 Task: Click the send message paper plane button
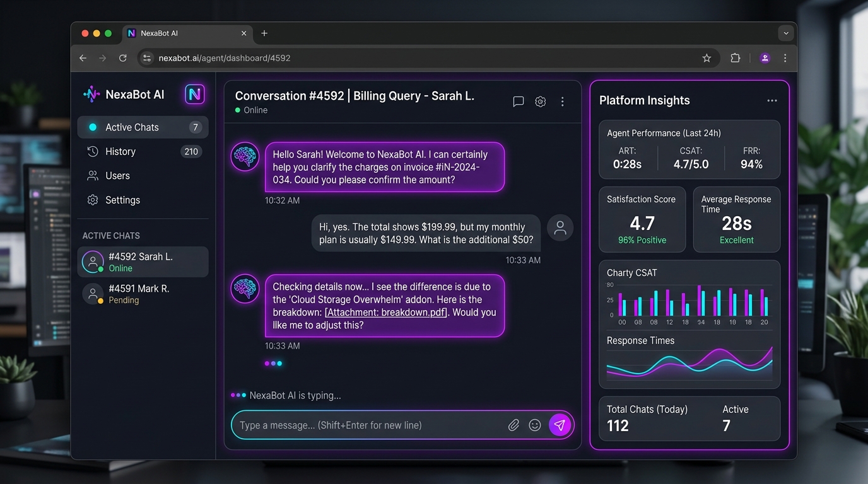pos(560,425)
